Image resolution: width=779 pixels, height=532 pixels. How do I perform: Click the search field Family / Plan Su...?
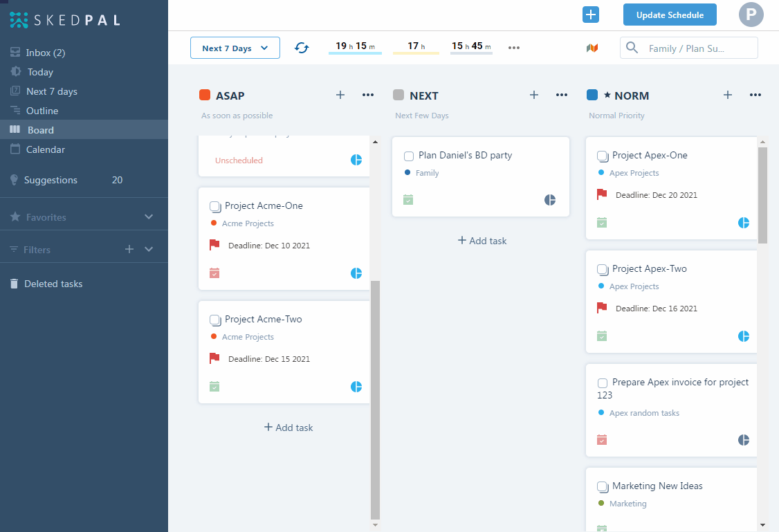(688, 48)
